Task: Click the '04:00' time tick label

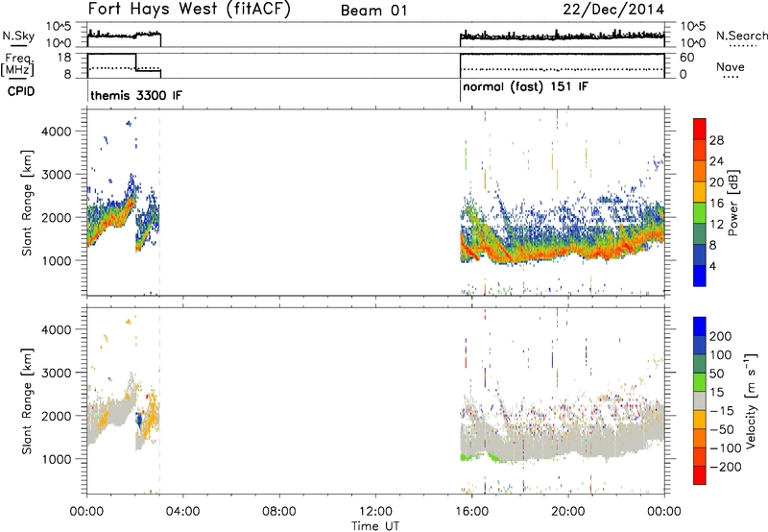Action: pos(182,512)
